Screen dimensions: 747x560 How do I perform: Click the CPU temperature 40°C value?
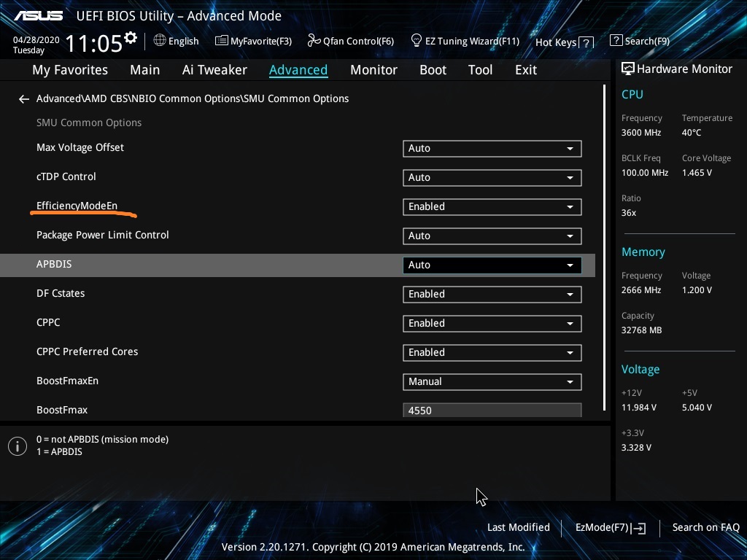point(692,133)
